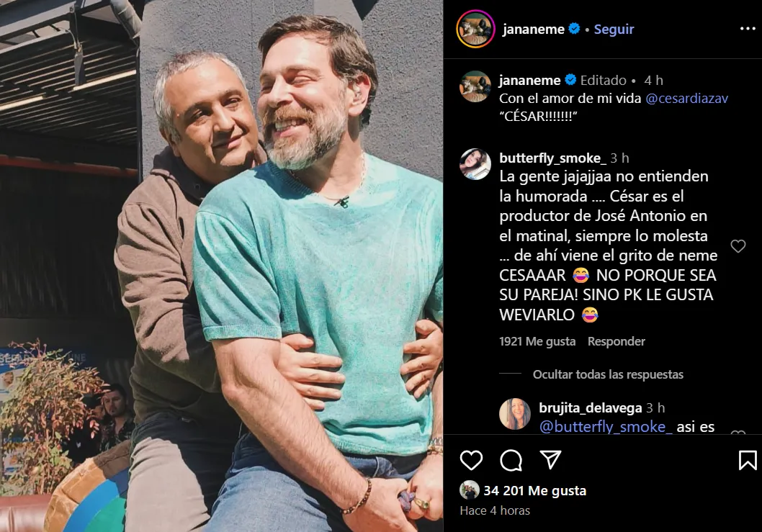
Task: Open the @cesardiazav mention link
Action: pos(686,98)
